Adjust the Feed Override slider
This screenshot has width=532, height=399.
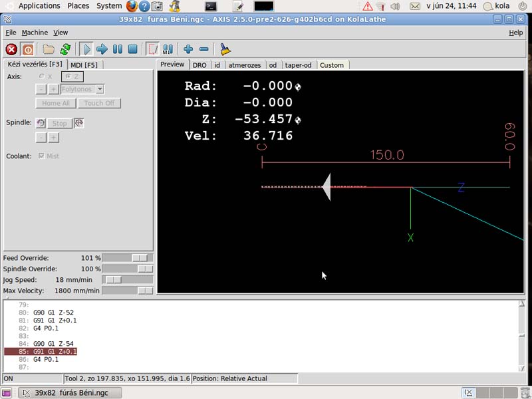(140, 258)
